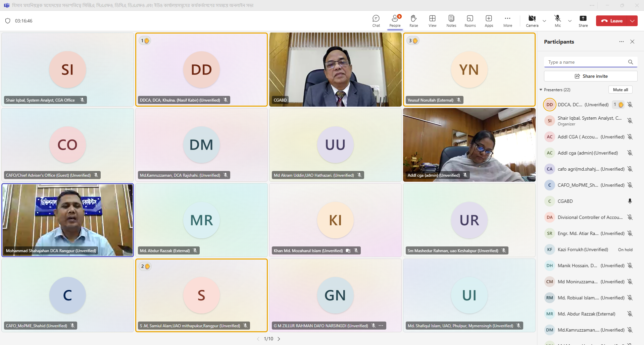Click the Mute all button

(620, 90)
